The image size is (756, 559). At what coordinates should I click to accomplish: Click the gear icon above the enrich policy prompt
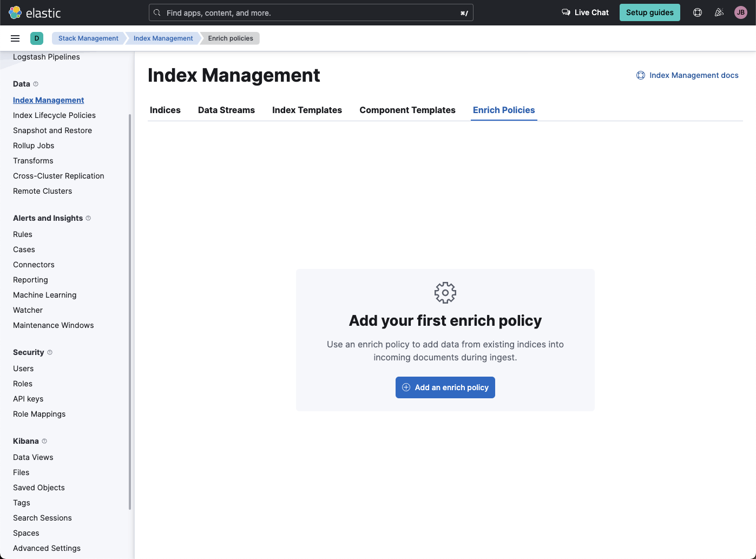(445, 292)
